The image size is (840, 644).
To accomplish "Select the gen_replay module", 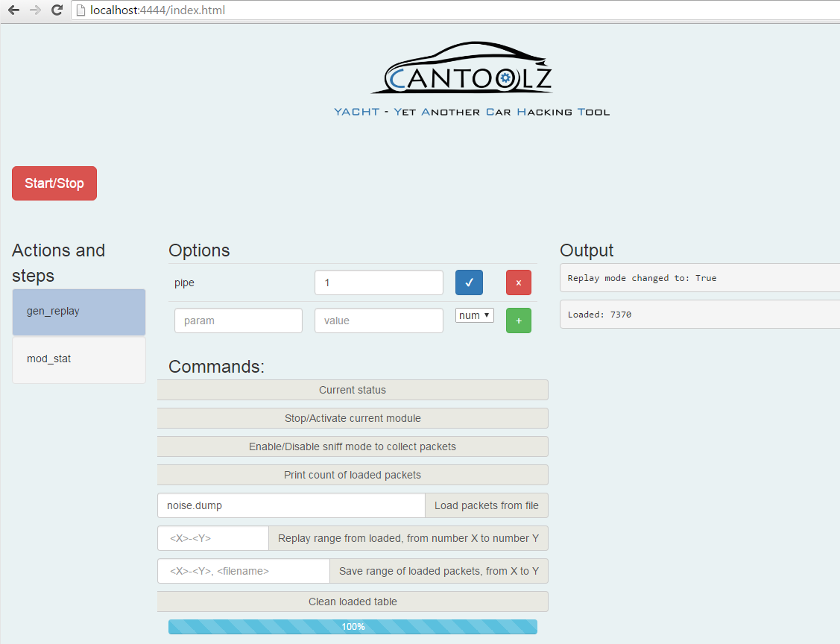I will point(79,312).
